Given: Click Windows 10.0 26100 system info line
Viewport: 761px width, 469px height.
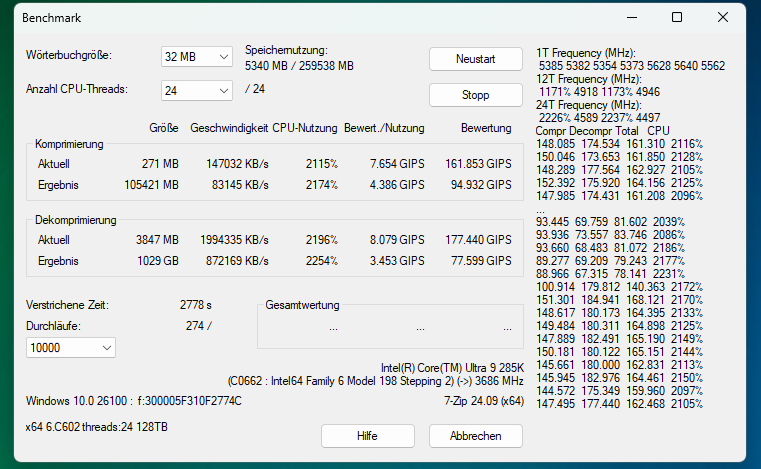Looking at the screenshot, I should click(x=134, y=401).
